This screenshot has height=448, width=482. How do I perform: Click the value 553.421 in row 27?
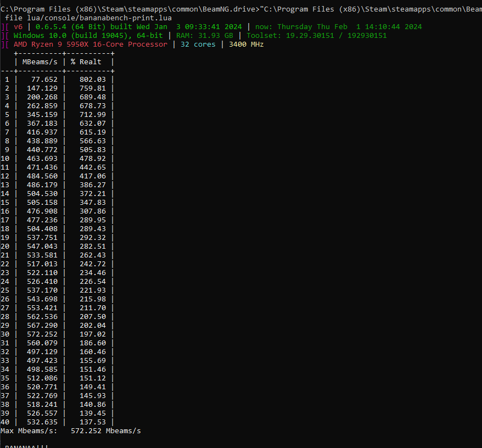click(x=42, y=308)
